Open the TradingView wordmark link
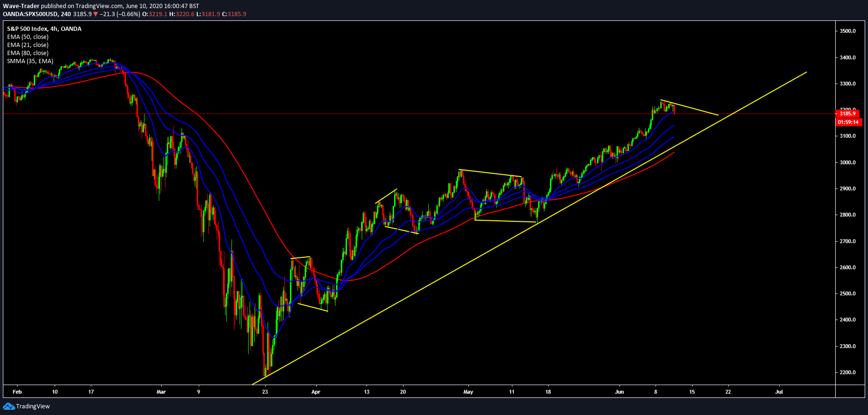 [x=33, y=406]
